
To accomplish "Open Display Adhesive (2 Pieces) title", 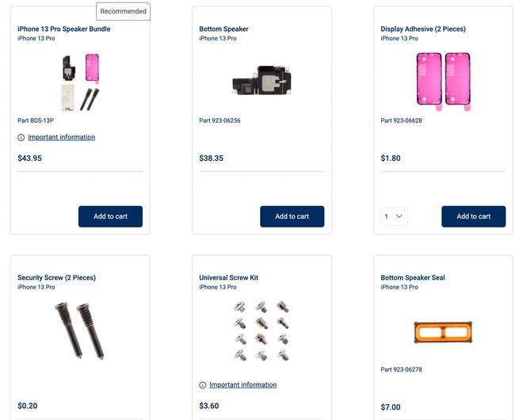I will pyautogui.click(x=423, y=29).
